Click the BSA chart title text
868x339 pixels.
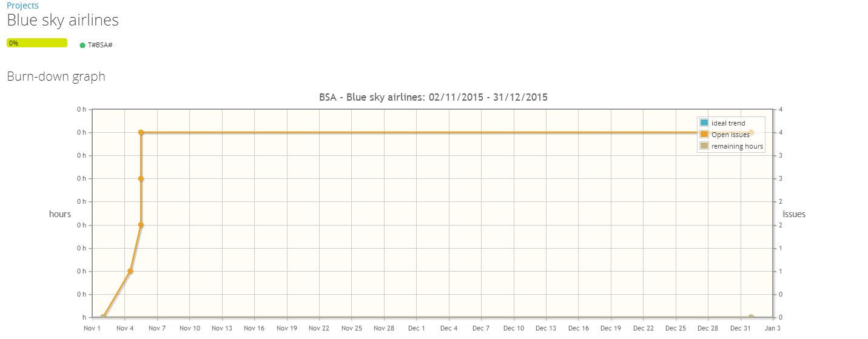pyautogui.click(x=433, y=97)
